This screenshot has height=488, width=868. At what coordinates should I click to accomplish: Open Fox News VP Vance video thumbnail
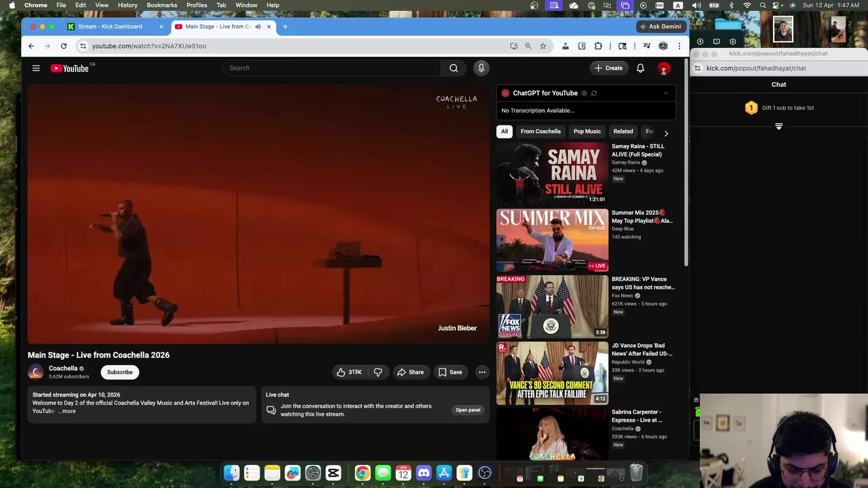point(552,306)
